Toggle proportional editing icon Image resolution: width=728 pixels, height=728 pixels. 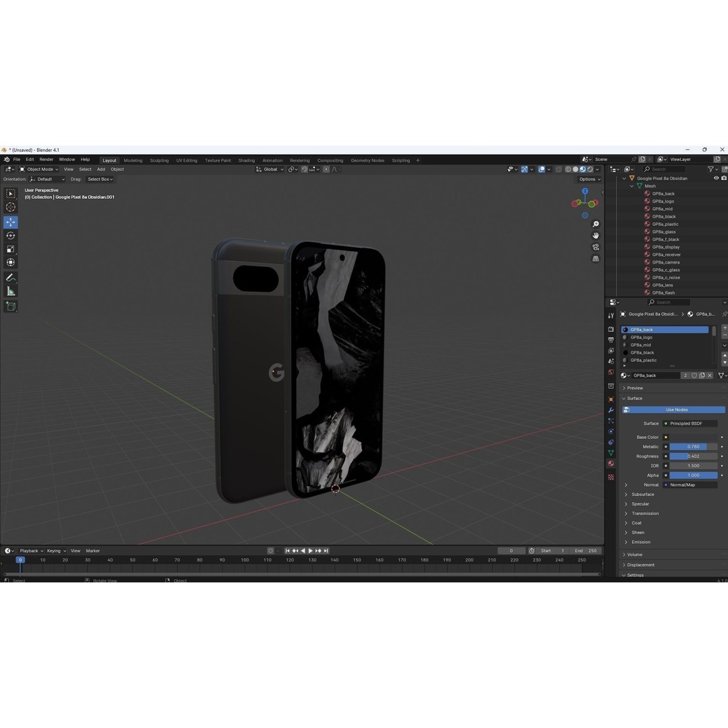326,169
